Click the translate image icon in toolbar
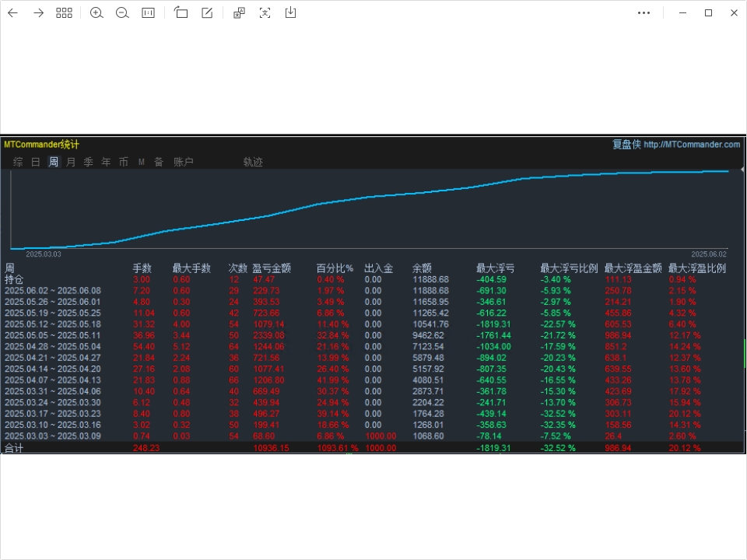 tap(239, 13)
